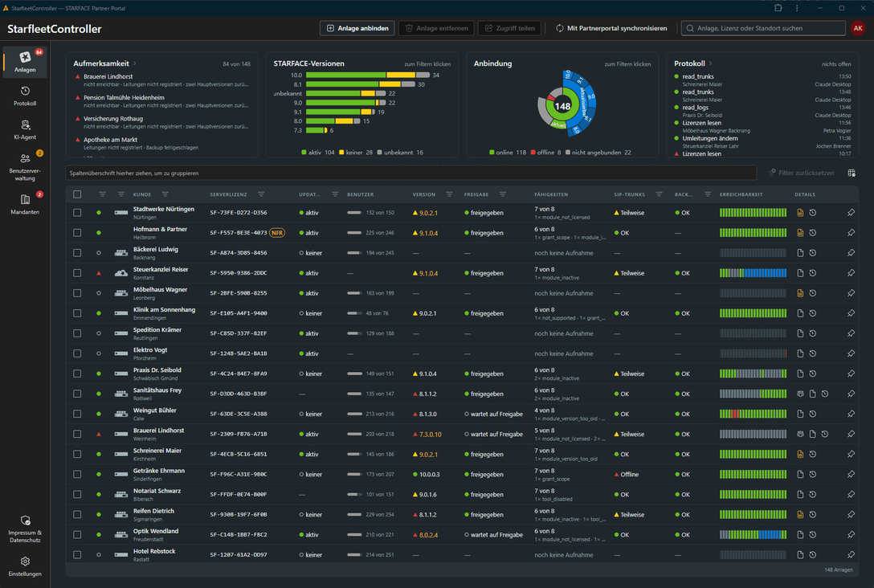Open the Kunde column filter
Viewport: 874px width, 588px height.
point(165,194)
